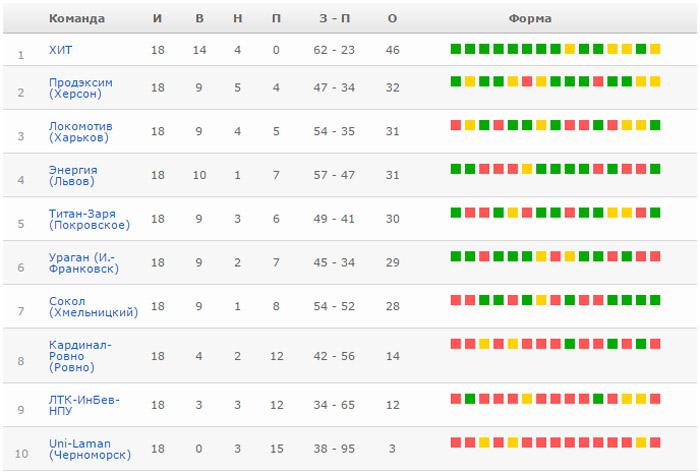Viewport: 700px width, 474px height.
Task: Open ЛТК-ИнБев-НПУ team link
Action: pyautogui.click(x=84, y=405)
